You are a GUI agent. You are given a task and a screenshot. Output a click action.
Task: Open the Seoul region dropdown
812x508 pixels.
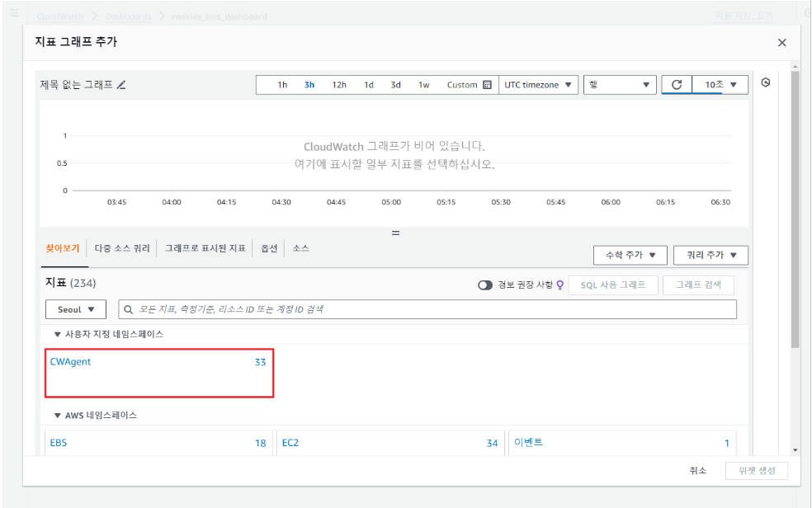(76, 309)
